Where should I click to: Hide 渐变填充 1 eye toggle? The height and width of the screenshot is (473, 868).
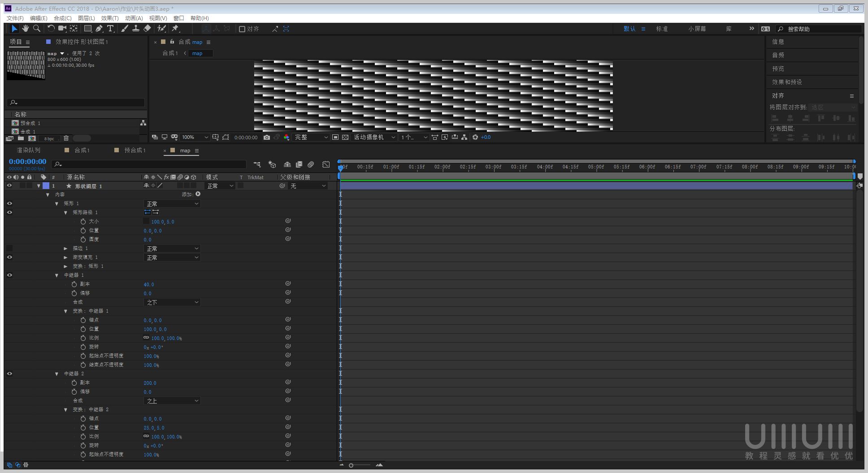click(x=9, y=257)
